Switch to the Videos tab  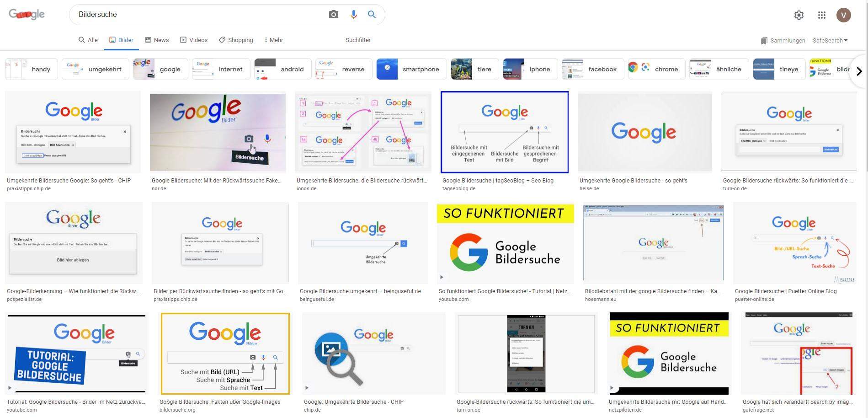tap(194, 40)
